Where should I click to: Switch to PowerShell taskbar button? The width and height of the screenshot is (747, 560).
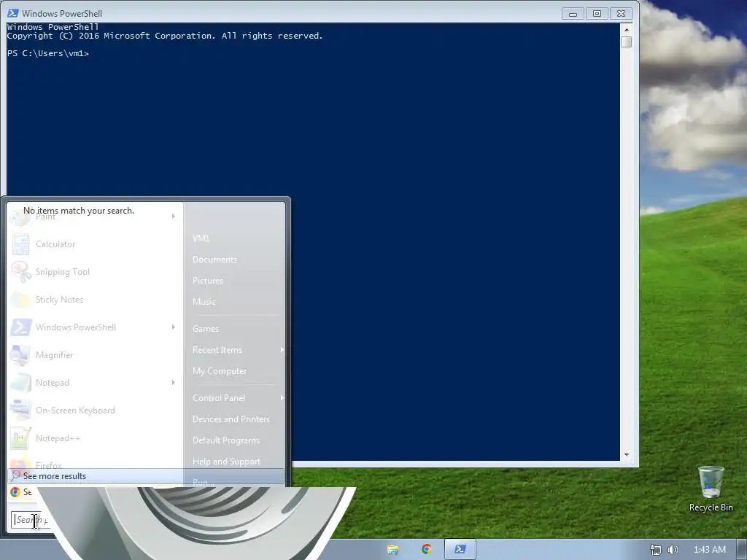[460, 550]
